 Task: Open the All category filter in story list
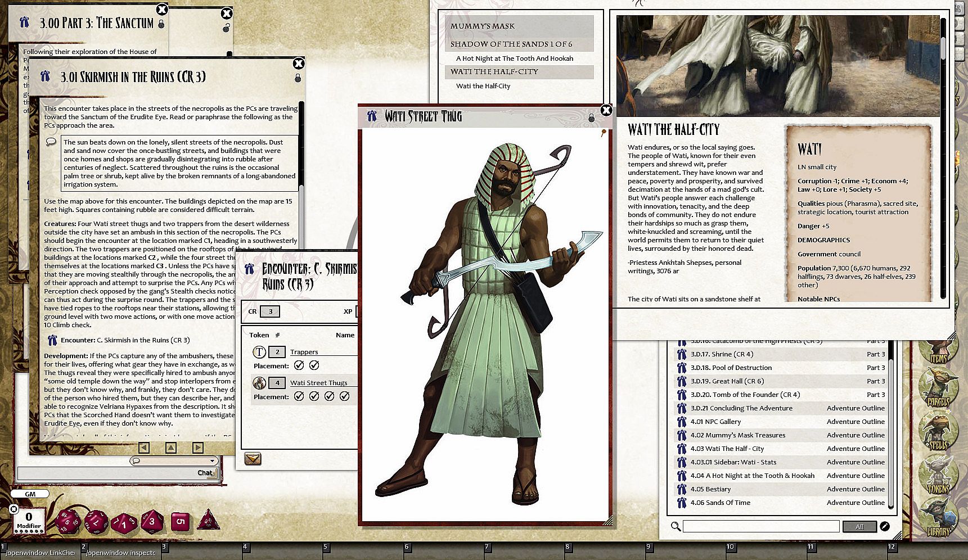point(859,527)
